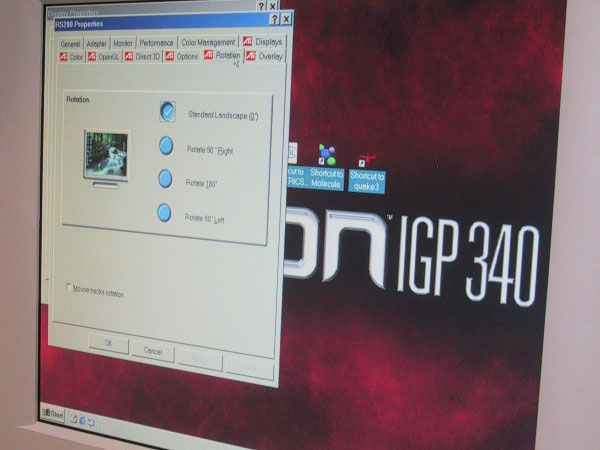Select the "Shortcut to quake3" label
This screenshot has height=450, width=600.
pyautogui.click(x=367, y=181)
